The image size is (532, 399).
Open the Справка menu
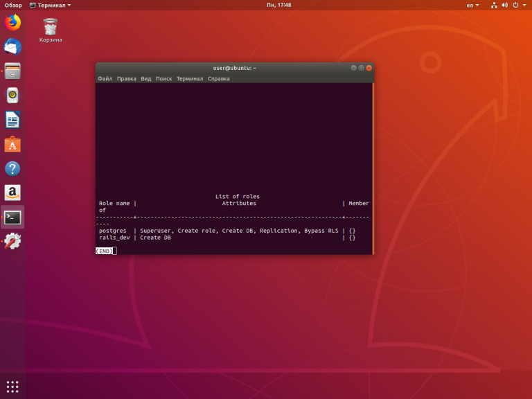click(218, 79)
